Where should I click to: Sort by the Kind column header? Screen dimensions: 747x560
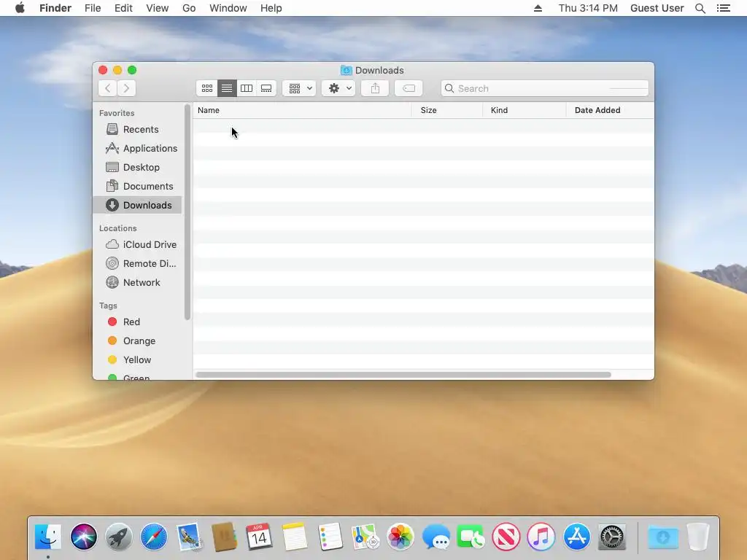tap(524, 110)
